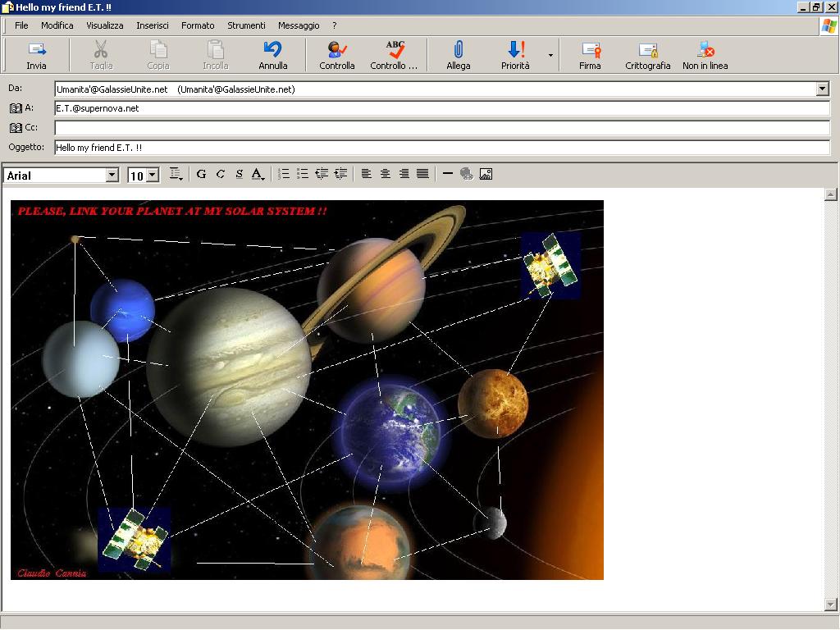This screenshot has height=630, width=840.
Task: Open the Modifica menu
Action: pyautogui.click(x=57, y=25)
